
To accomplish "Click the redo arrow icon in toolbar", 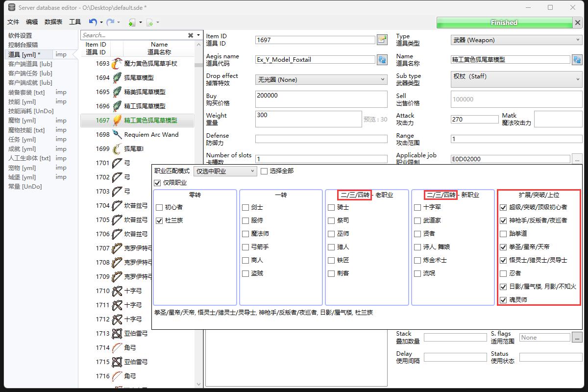I will pos(110,22).
